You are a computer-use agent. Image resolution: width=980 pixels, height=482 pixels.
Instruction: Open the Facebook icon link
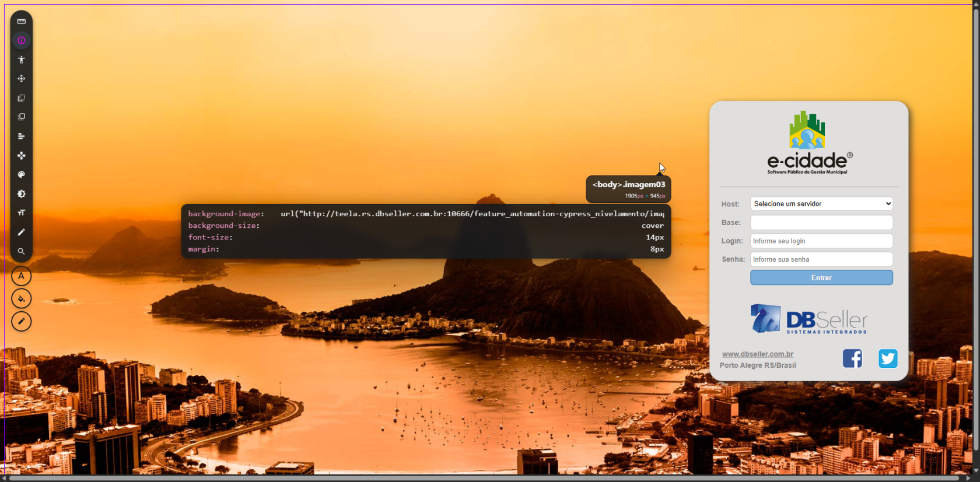(x=852, y=358)
